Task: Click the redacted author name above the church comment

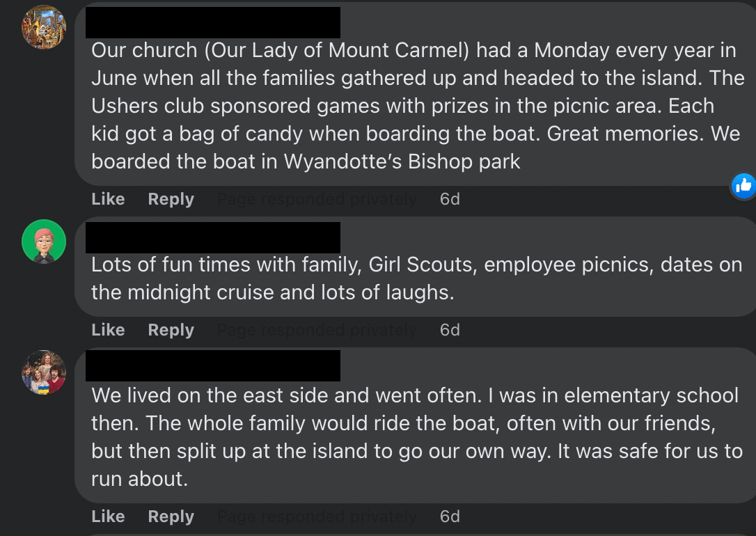Action: coord(212,22)
